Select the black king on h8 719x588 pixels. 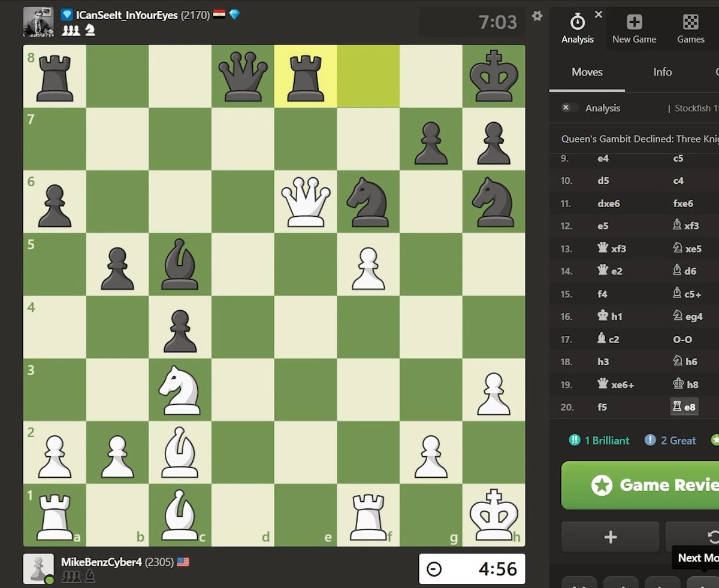(494, 76)
